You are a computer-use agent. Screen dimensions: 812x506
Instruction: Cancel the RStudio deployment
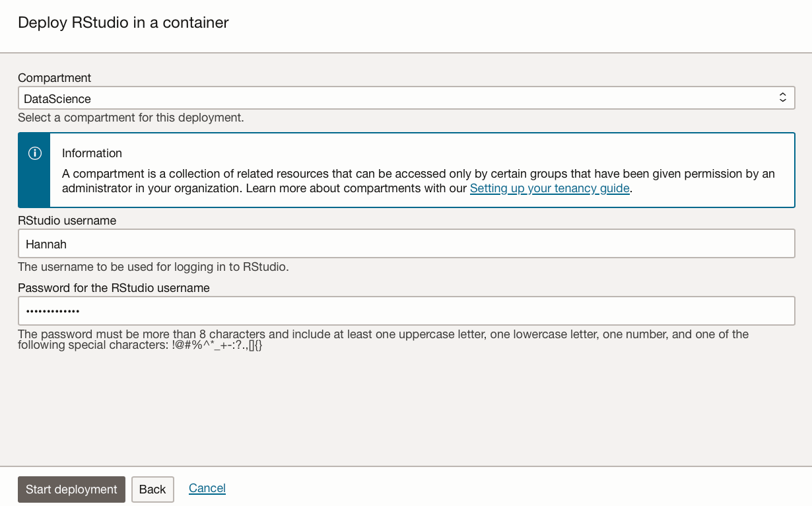click(207, 488)
